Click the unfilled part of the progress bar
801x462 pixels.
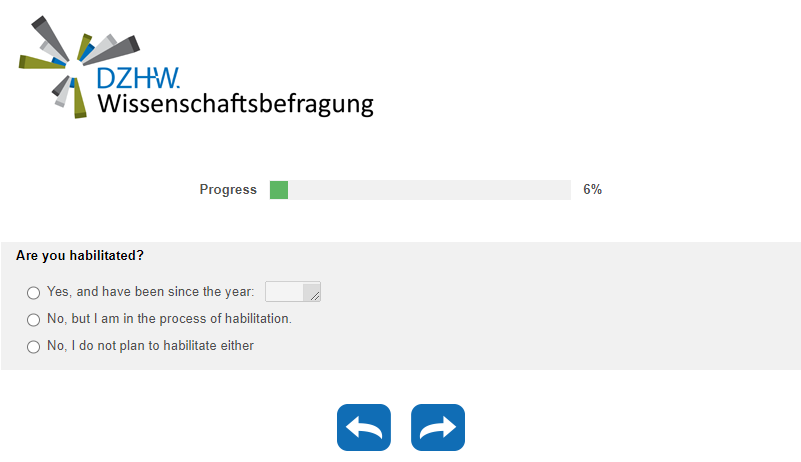tap(430, 190)
